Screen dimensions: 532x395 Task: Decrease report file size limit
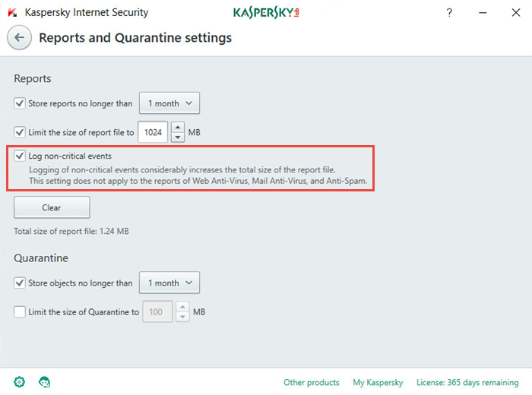pos(178,137)
